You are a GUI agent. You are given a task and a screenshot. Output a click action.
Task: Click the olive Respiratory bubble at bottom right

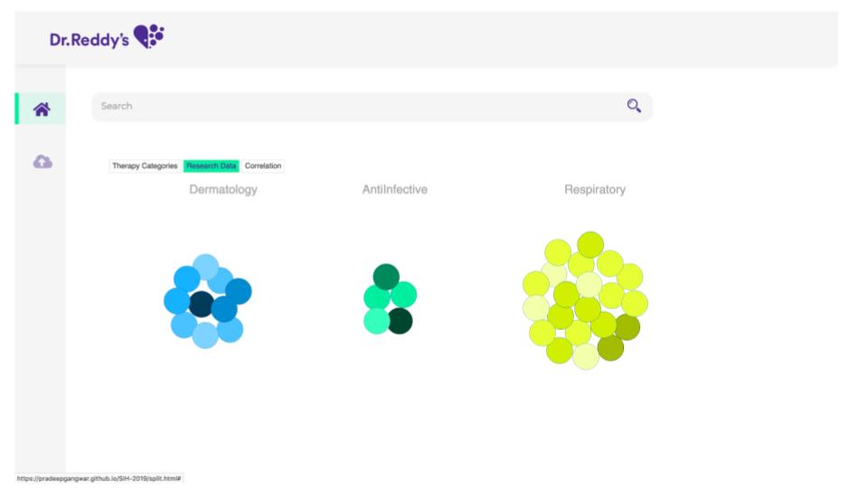click(610, 348)
